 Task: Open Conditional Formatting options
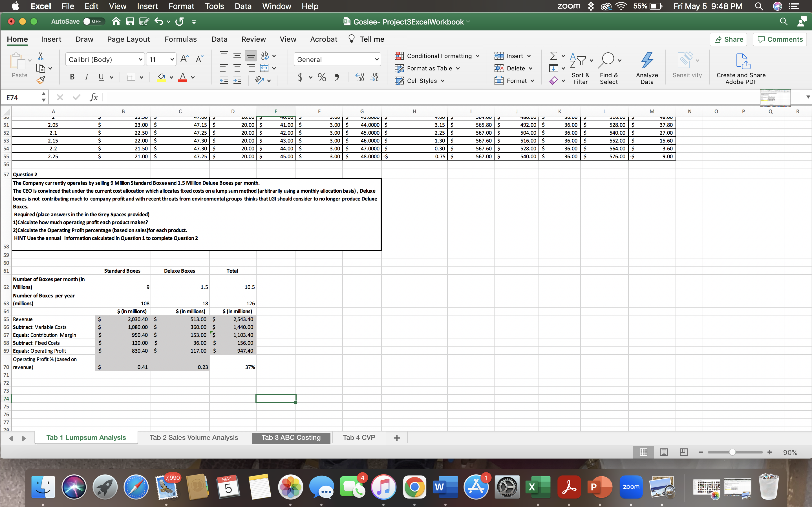437,56
